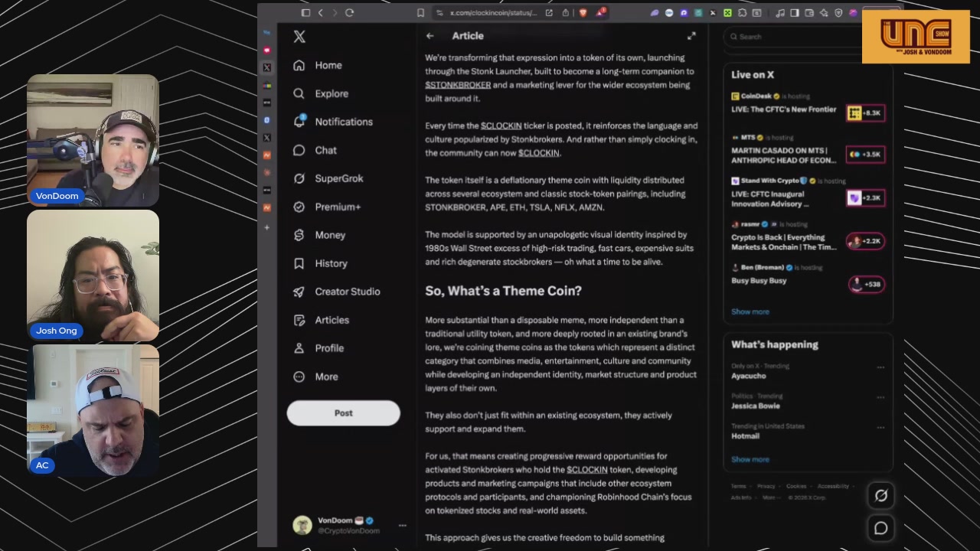
Task: Click the Post button
Action: coord(343,413)
